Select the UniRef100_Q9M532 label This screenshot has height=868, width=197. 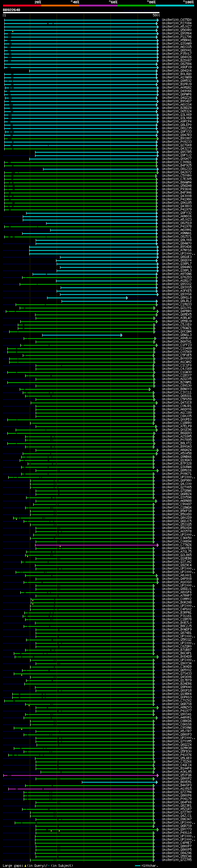click(x=177, y=81)
